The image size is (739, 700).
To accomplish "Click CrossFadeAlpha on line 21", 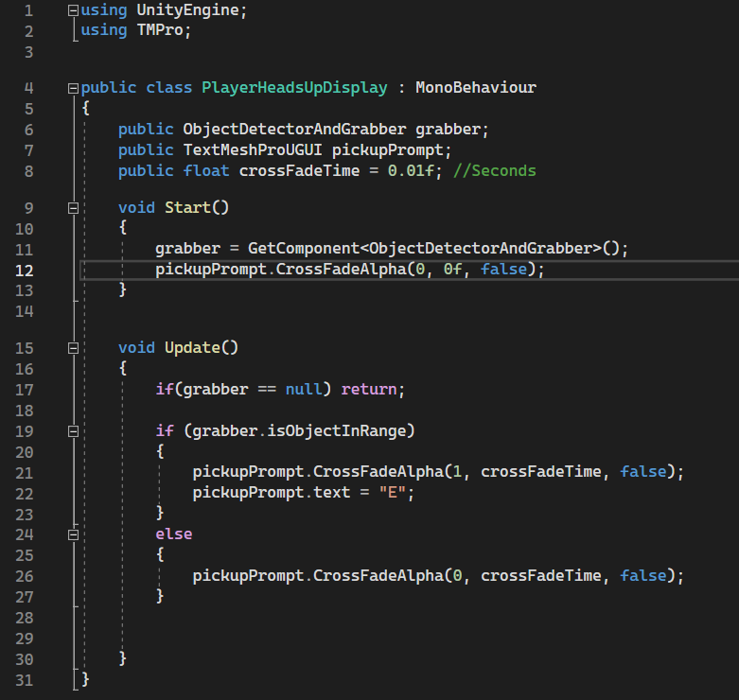I will 378,471.
